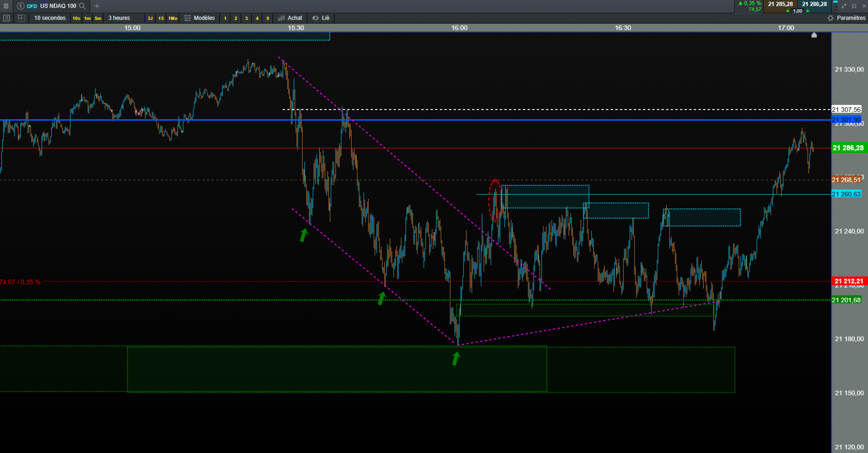This screenshot has width=868, height=453.
Task: Open the Paramètres settings
Action: point(851,18)
